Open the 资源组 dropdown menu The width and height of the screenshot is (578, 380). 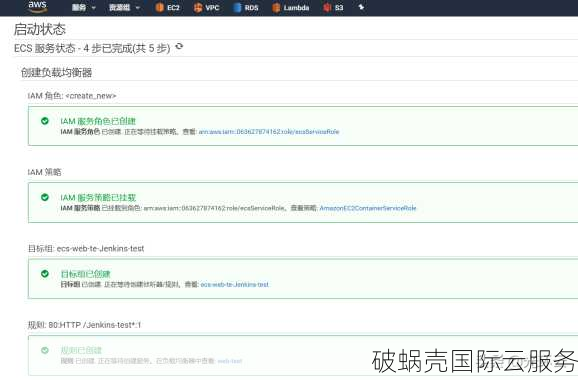(x=125, y=7)
